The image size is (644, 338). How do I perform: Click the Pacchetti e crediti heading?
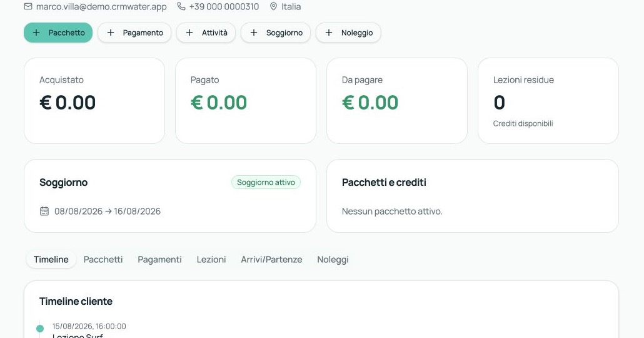coord(384,182)
